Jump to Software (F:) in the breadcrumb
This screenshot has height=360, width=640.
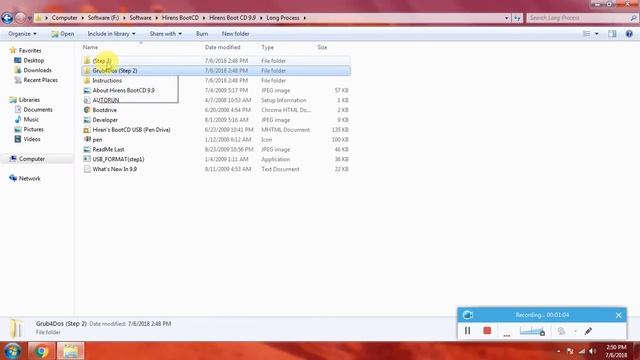point(103,18)
